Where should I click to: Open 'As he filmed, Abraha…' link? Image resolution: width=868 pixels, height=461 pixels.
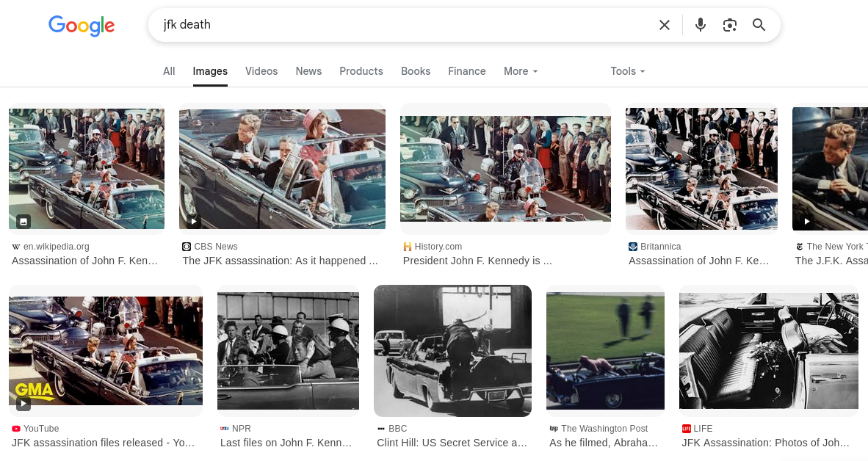[x=604, y=443]
